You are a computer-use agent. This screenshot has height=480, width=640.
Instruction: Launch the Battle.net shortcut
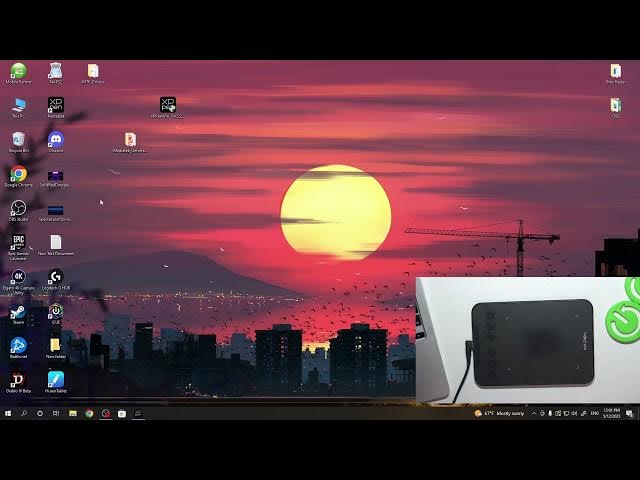18,348
